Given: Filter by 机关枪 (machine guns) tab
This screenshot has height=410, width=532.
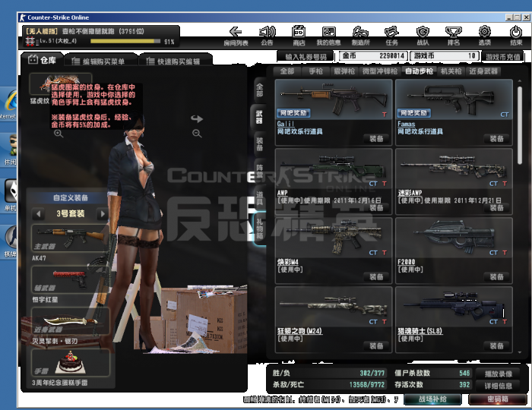Looking at the screenshot, I should pos(451,71).
